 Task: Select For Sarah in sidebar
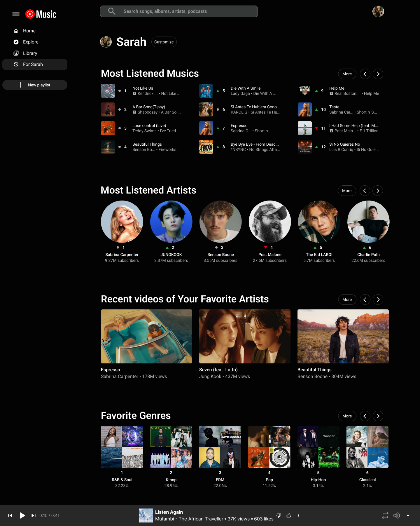35,65
